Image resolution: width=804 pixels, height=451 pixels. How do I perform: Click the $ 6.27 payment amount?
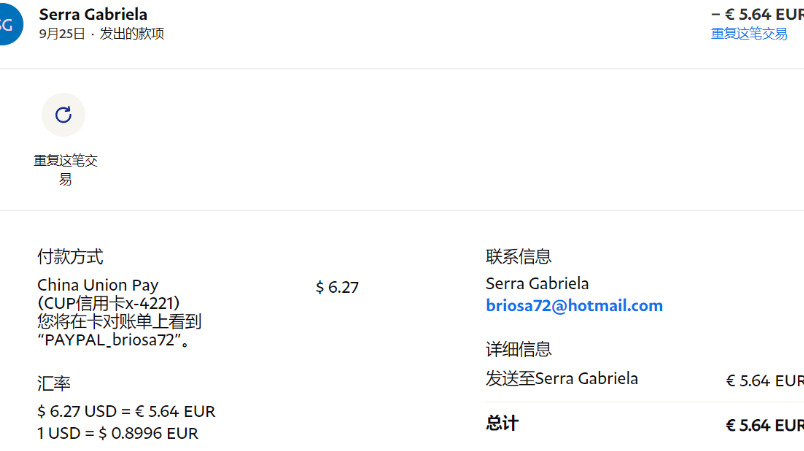pyautogui.click(x=337, y=287)
